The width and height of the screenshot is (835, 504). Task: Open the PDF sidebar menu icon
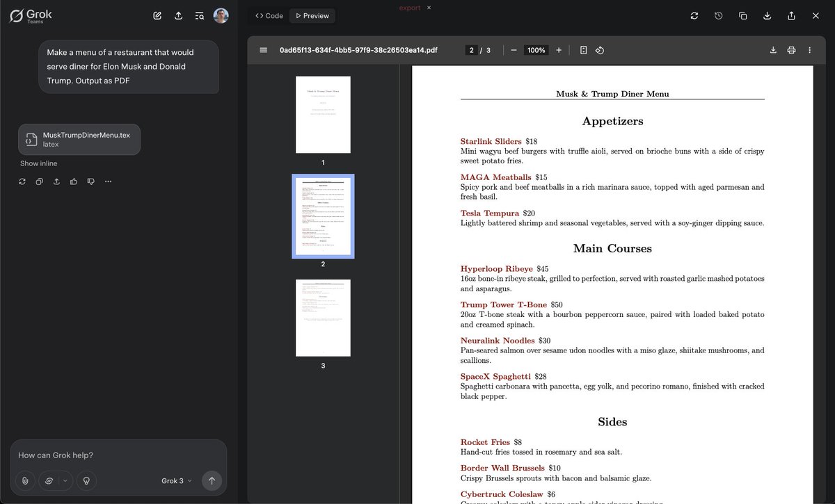(x=263, y=50)
